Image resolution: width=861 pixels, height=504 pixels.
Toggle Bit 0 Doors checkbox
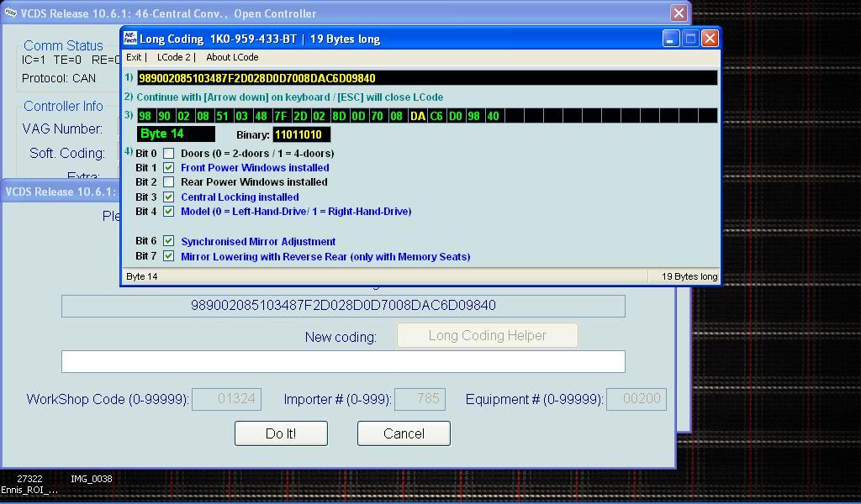point(168,154)
